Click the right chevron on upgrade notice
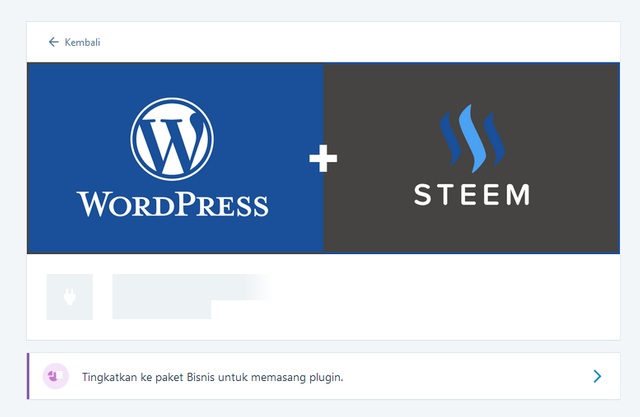This screenshot has width=640, height=417. point(597,376)
